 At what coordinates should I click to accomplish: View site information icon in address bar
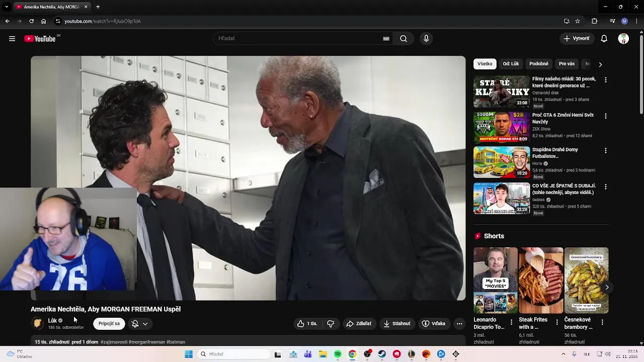pos(58,21)
